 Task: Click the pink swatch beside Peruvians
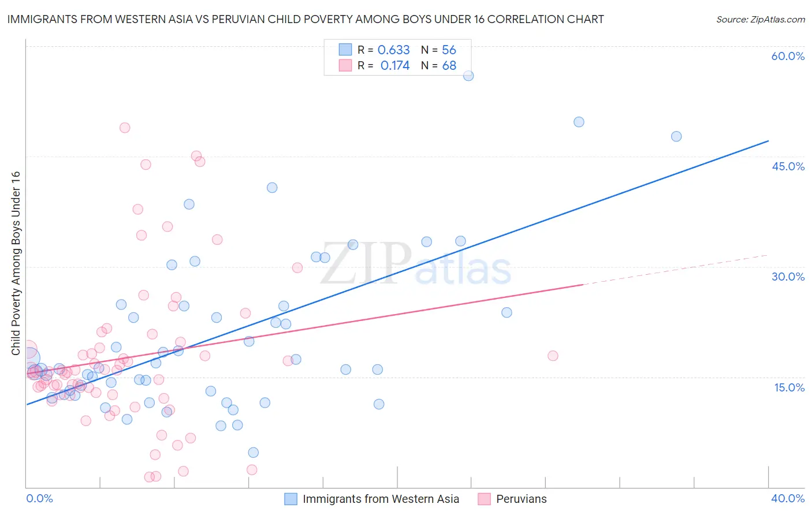(484, 499)
